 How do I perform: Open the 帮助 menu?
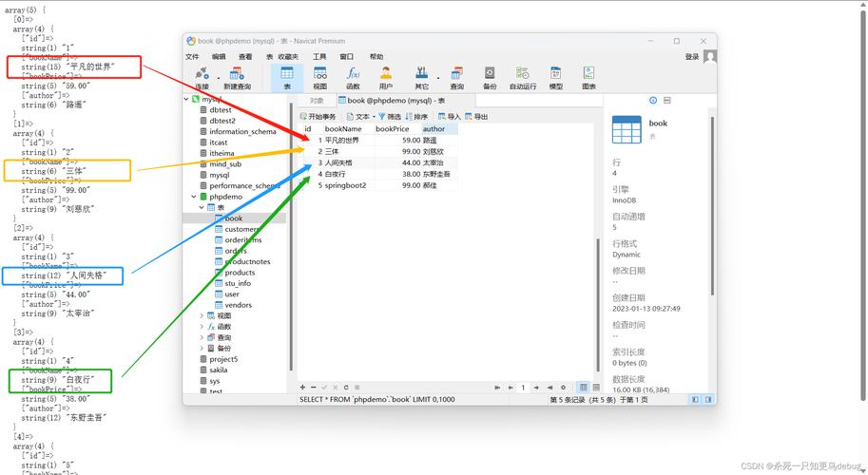click(376, 56)
